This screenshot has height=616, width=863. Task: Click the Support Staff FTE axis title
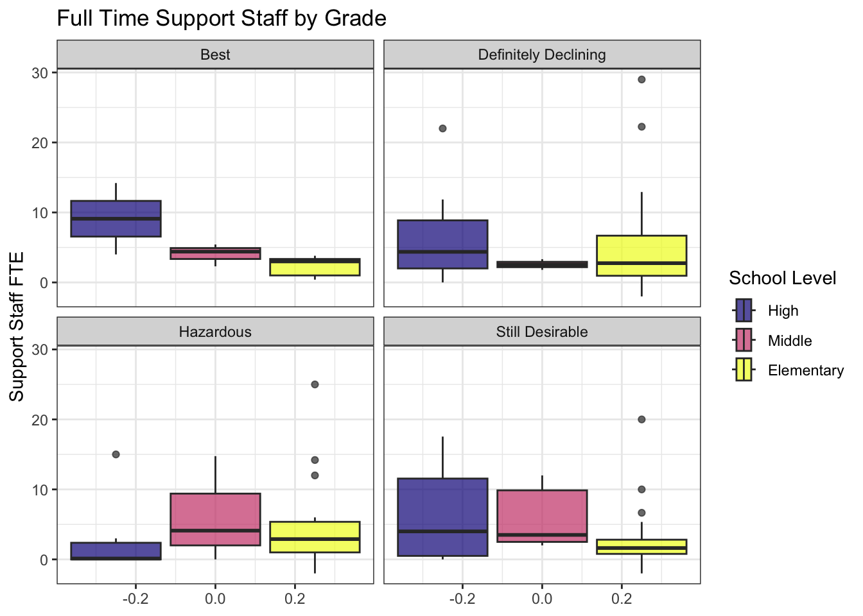[x=17, y=327]
